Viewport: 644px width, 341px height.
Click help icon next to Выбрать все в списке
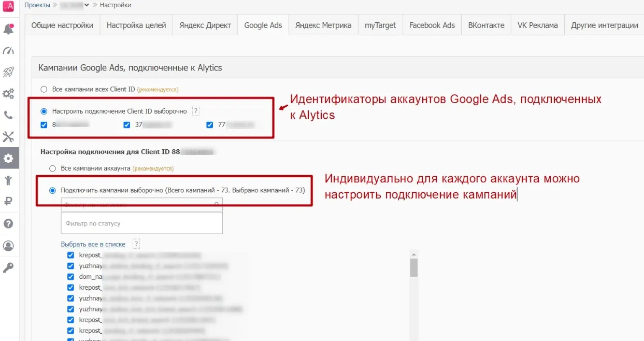tap(136, 244)
